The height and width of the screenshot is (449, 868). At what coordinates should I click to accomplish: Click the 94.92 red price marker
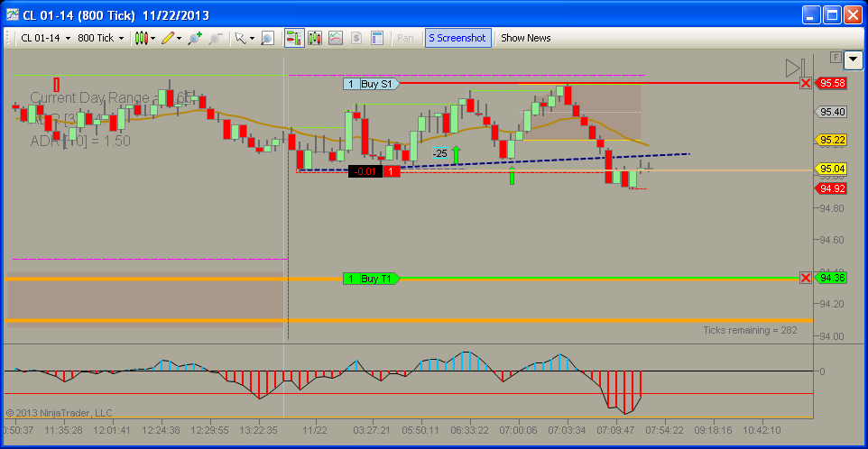[x=832, y=188]
